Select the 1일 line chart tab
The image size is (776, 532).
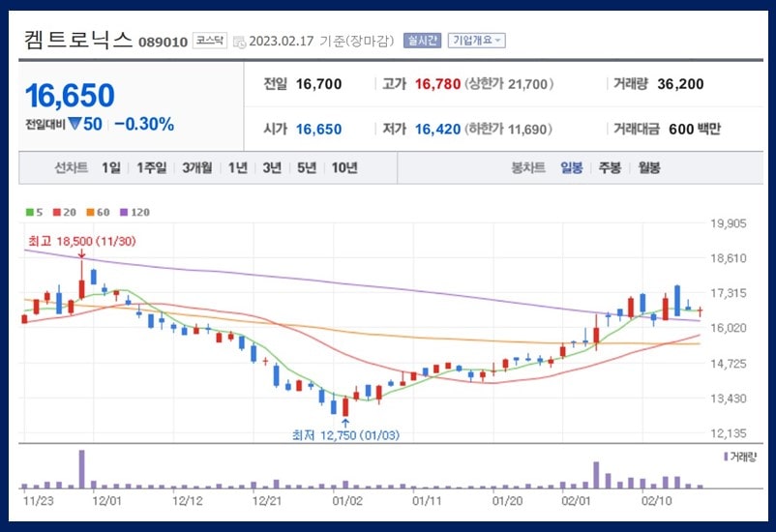point(111,167)
